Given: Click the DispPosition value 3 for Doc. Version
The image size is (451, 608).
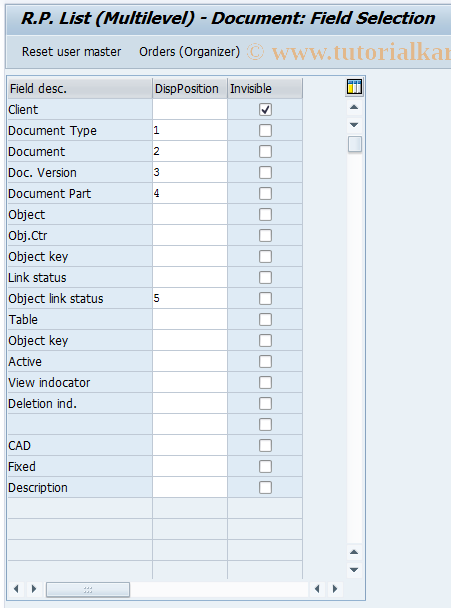Looking at the screenshot, I should point(190,173).
